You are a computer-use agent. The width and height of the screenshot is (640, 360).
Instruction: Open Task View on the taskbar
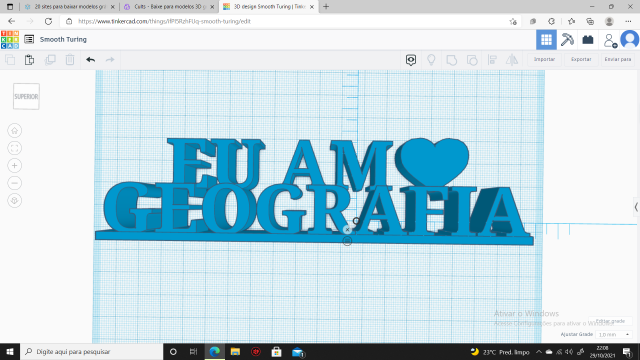[x=193, y=351]
